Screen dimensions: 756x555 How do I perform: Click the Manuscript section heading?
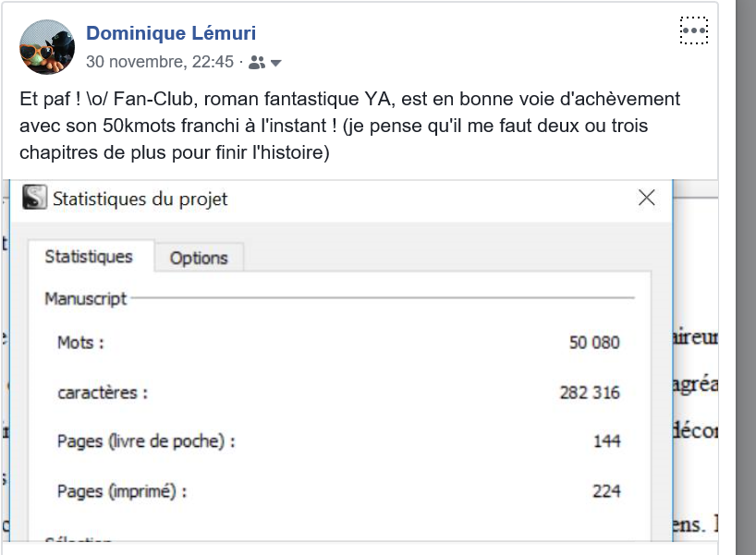pyautogui.click(x=86, y=299)
